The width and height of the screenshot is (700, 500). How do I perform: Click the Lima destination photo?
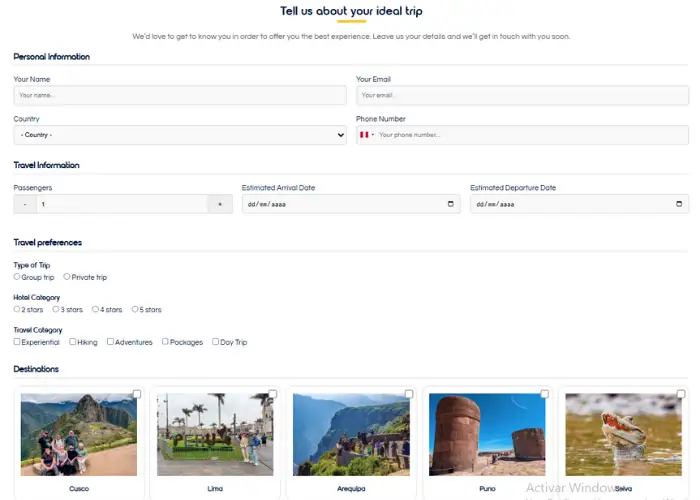coord(215,434)
